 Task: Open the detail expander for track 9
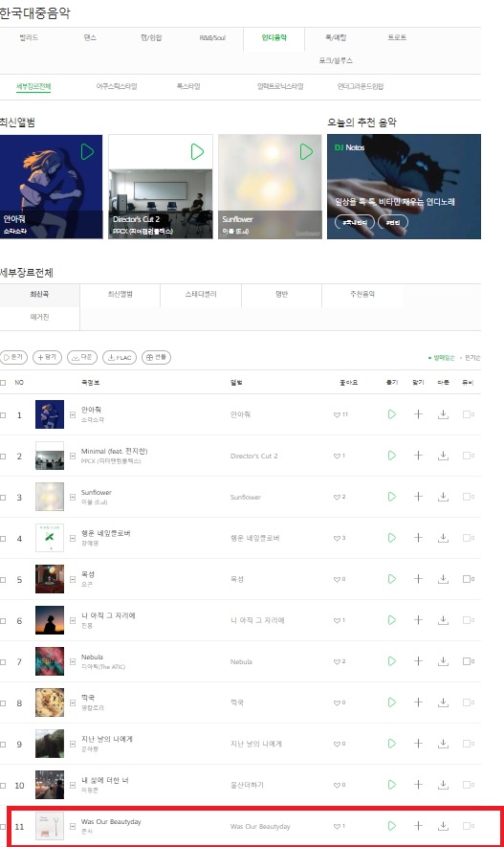pyautogui.click(x=73, y=745)
